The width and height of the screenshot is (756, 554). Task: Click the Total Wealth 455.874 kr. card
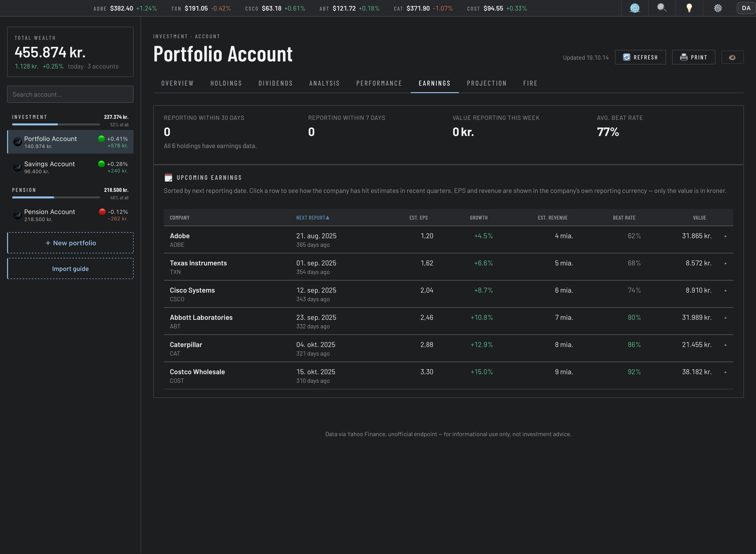coord(71,52)
